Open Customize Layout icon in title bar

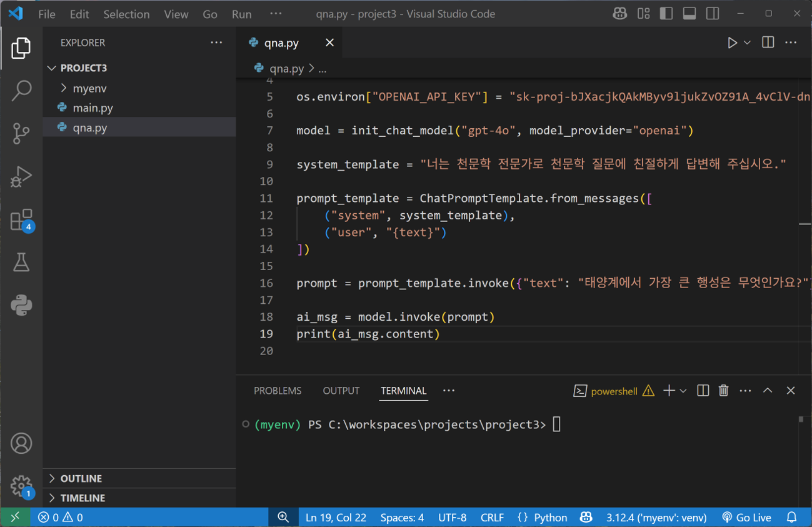coord(643,14)
